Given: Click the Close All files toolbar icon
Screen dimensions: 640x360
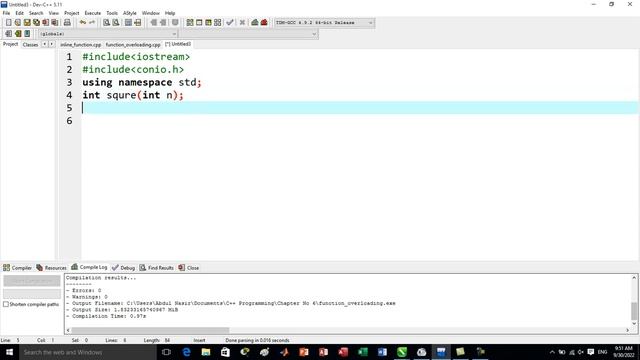Looking at the screenshot, I should (55, 23).
